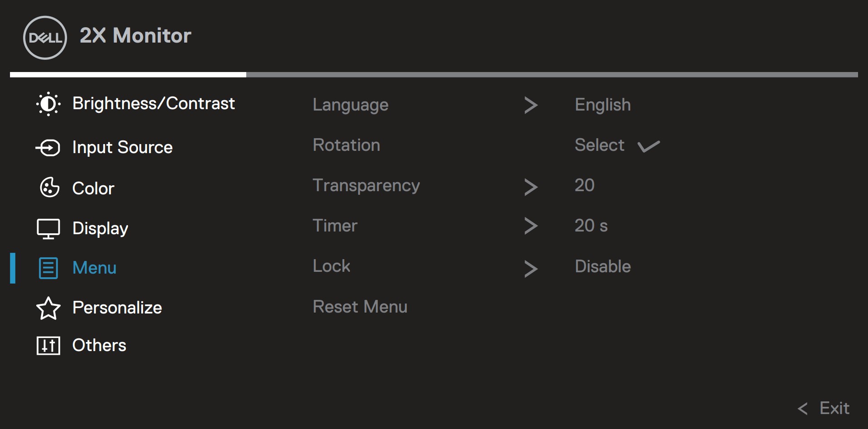Screen dimensions: 868x429
Task: Expand the Lock option chevron
Action: pyautogui.click(x=530, y=269)
